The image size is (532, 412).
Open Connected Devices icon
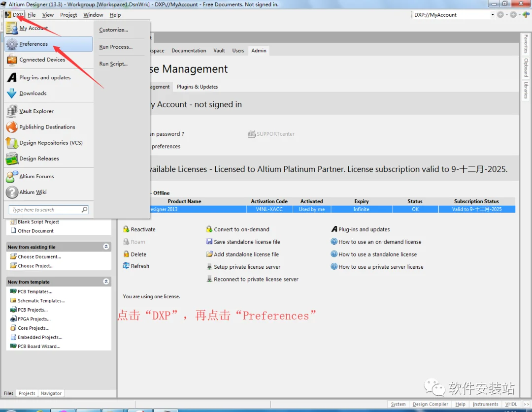click(x=12, y=60)
